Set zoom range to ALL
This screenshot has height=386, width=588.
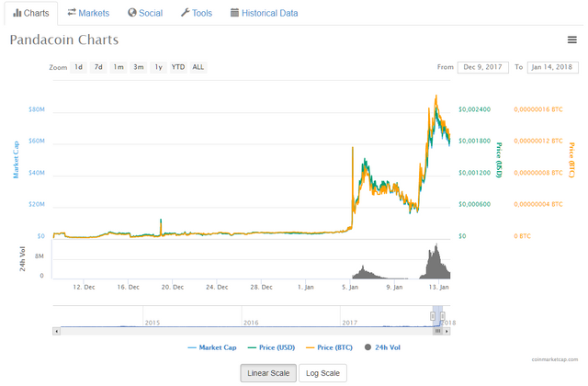[198, 67]
